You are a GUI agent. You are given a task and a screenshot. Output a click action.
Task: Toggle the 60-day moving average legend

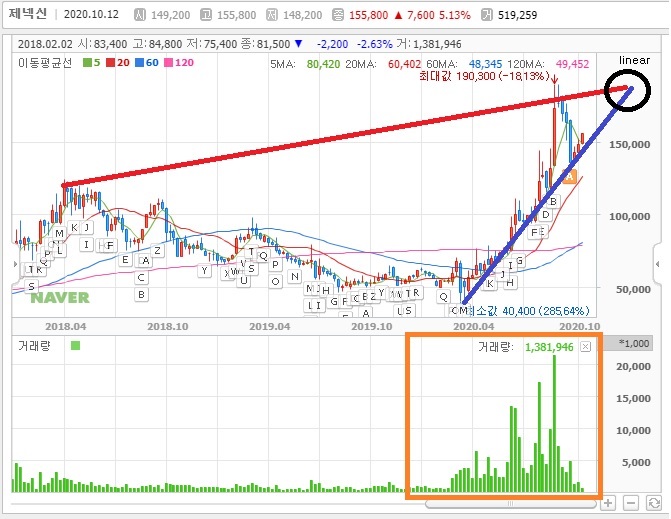pyautogui.click(x=147, y=63)
